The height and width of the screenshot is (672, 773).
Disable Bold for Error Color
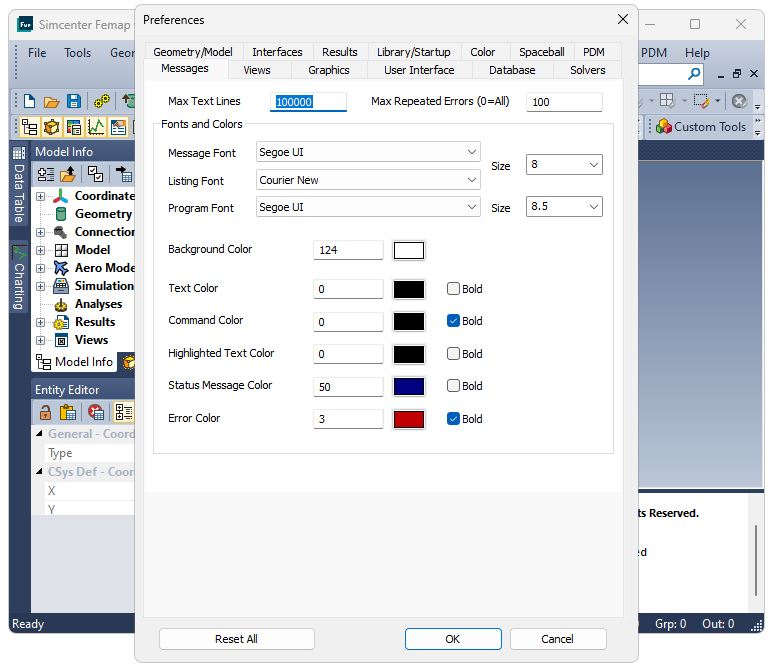[453, 419]
